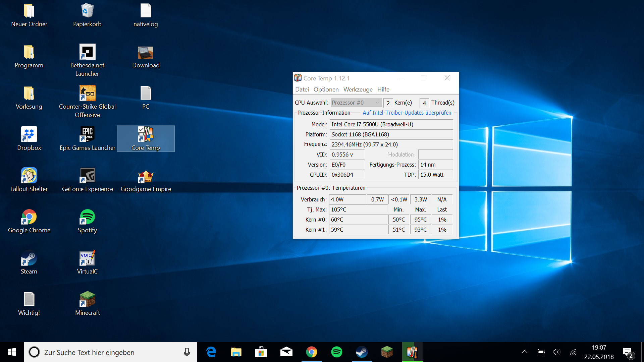
Task: Click the Intel driver updates link
Action: pos(407,113)
